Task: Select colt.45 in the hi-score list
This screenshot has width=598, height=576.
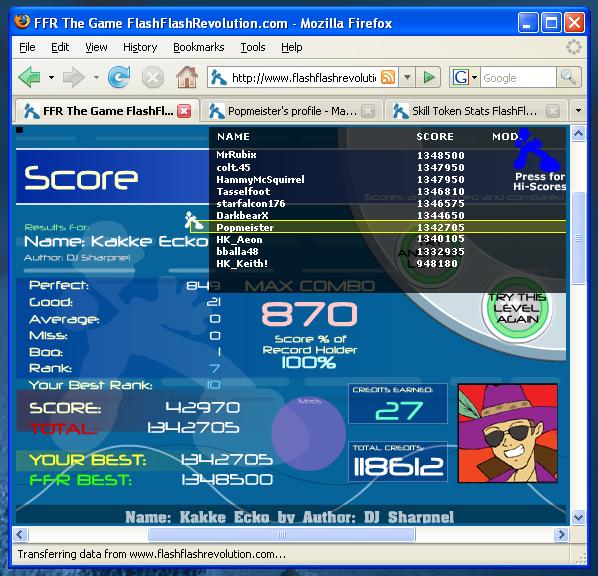Action: pyautogui.click(x=233, y=167)
